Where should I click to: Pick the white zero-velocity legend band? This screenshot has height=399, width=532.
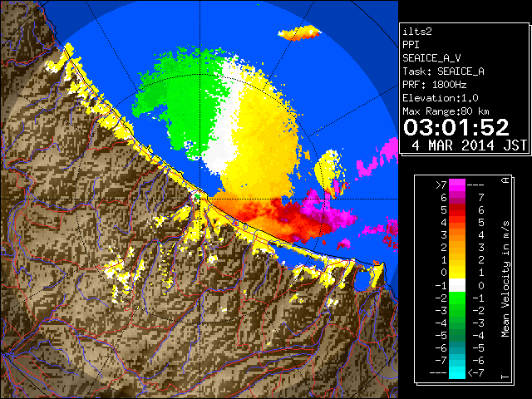[x=457, y=285]
